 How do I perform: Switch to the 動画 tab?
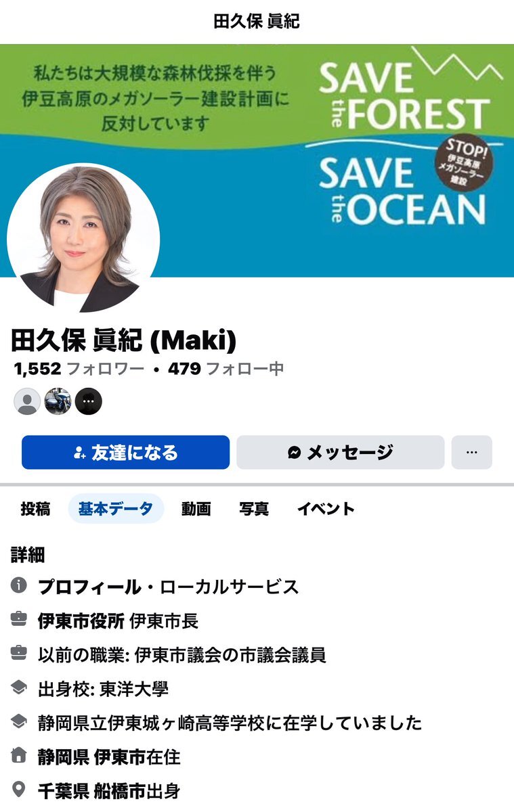pos(196,509)
